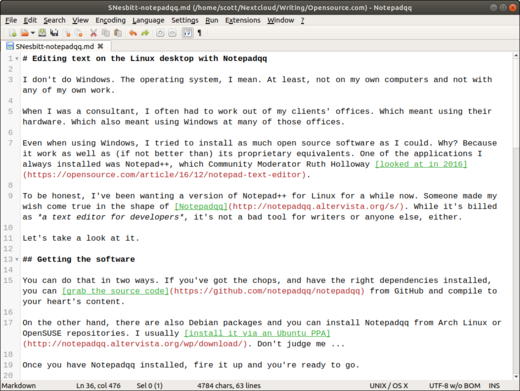
Task: Create a new document with the New icon
Action: coord(13,33)
